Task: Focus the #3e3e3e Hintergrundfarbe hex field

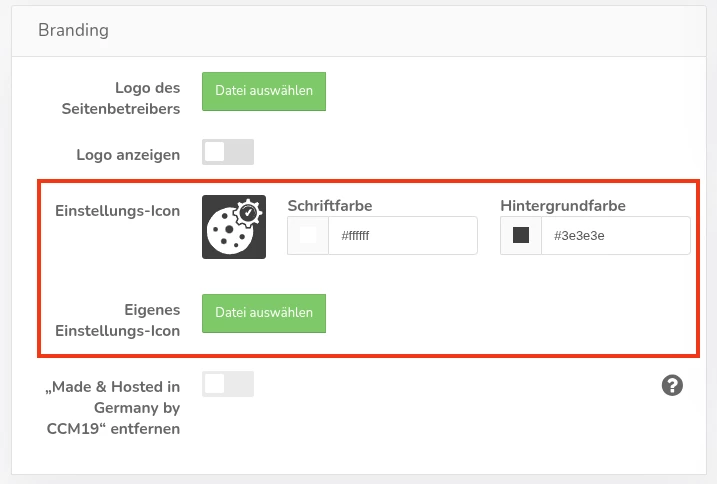Action: (615, 236)
